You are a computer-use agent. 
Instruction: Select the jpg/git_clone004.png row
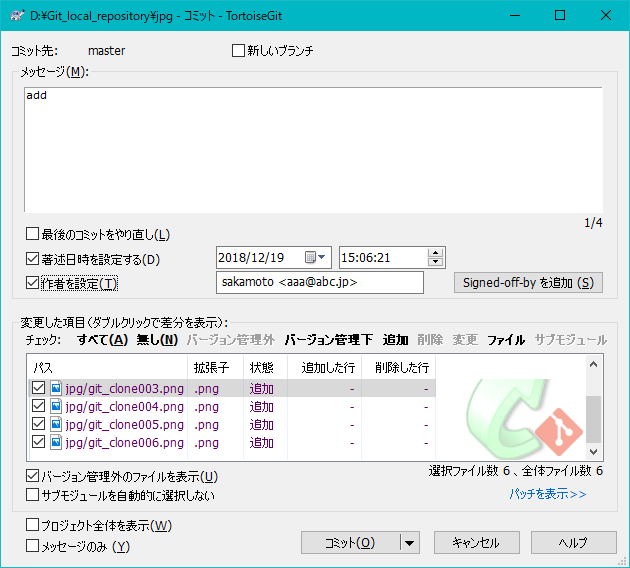coord(232,406)
